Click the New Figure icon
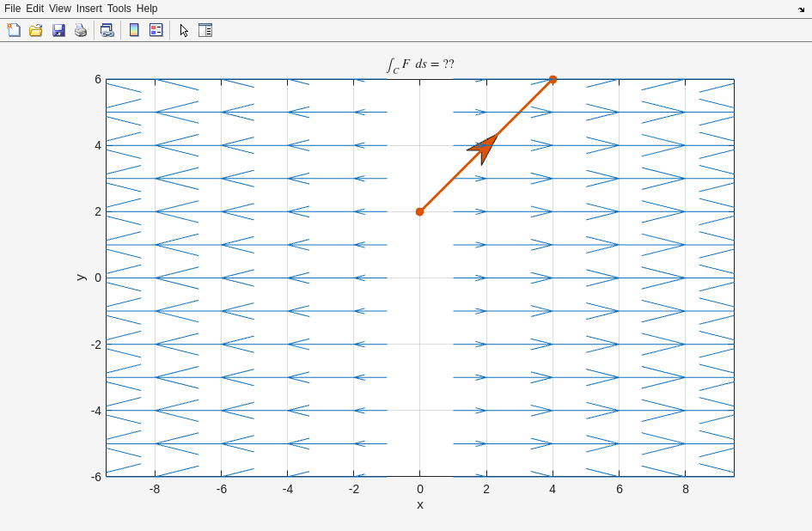This screenshot has width=812, height=531. tap(14, 30)
